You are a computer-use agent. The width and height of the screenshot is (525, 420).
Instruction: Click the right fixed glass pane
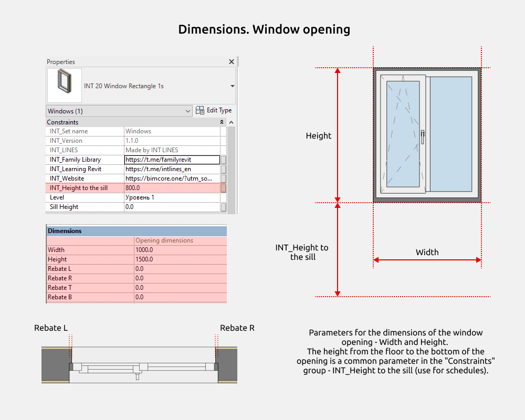[x=450, y=134]
